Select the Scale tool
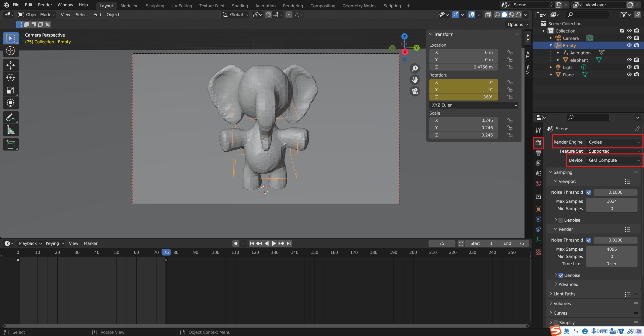Image resolution: width=644 pixels, height=336 pixels. pos(11,90)
